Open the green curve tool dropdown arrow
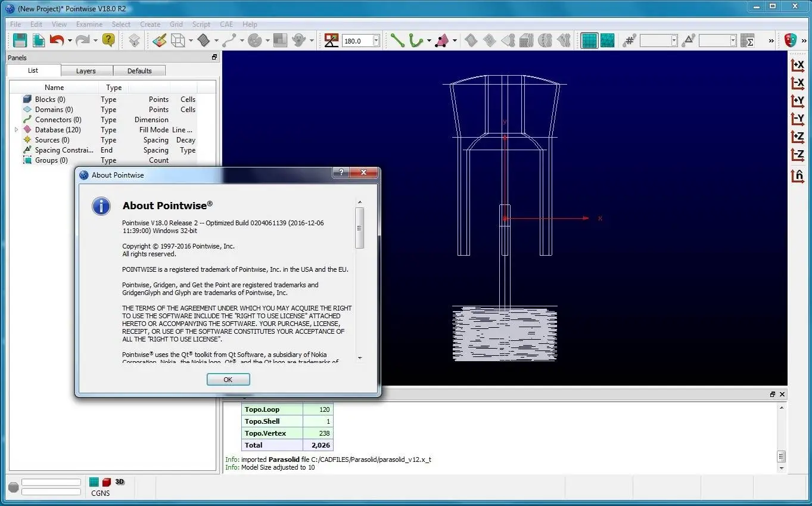 (x=429, y=41)
